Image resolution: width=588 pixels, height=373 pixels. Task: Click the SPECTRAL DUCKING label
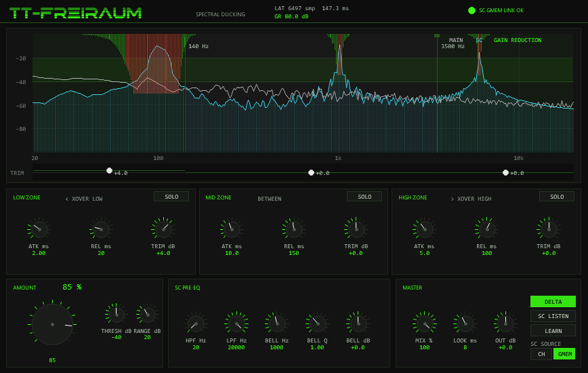pyautogui.click(x=221, y=14)
